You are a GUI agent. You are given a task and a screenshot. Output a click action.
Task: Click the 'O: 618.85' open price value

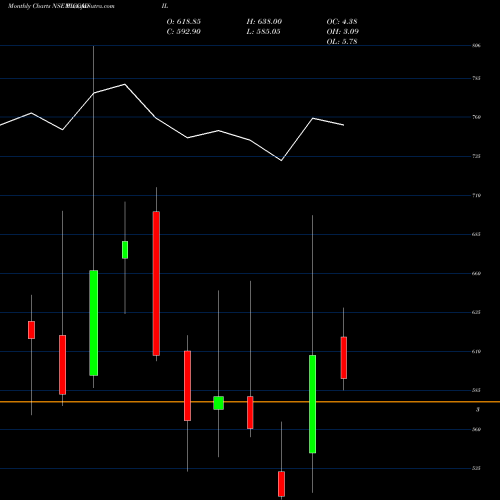click(184, 22)
